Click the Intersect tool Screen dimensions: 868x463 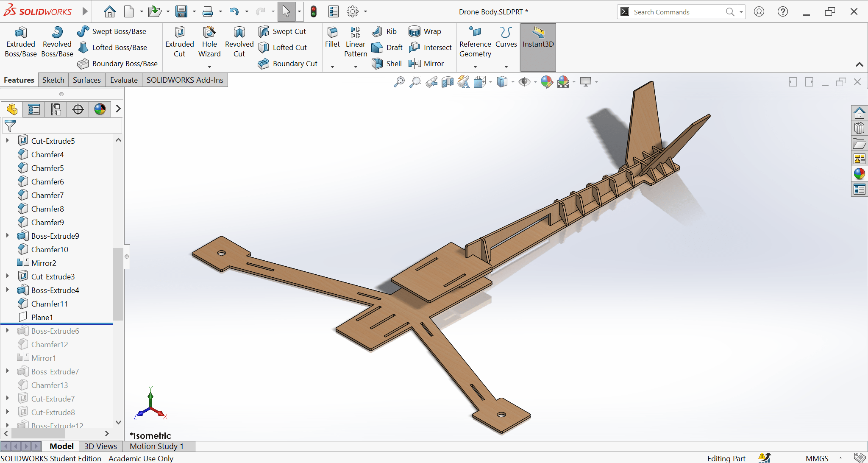coord(430,47)
